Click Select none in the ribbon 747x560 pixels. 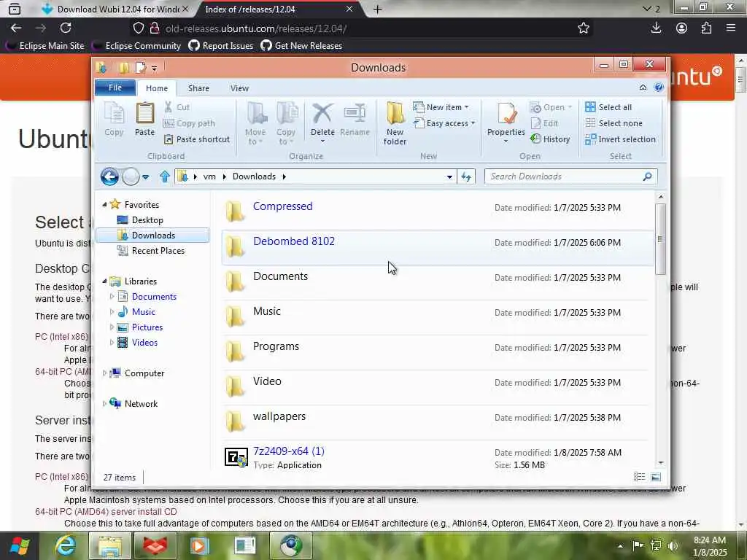click(x=614, y=123)
